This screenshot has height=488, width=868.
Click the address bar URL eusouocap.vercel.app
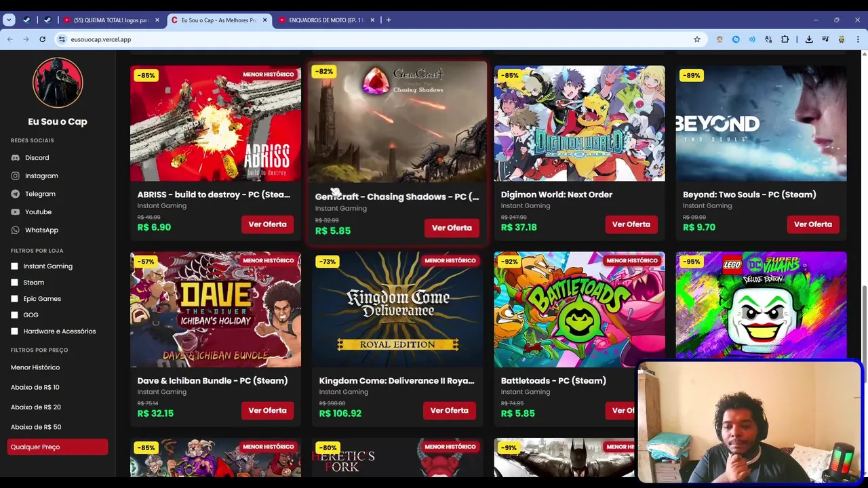pyautogui.click(x=101, y=39)
